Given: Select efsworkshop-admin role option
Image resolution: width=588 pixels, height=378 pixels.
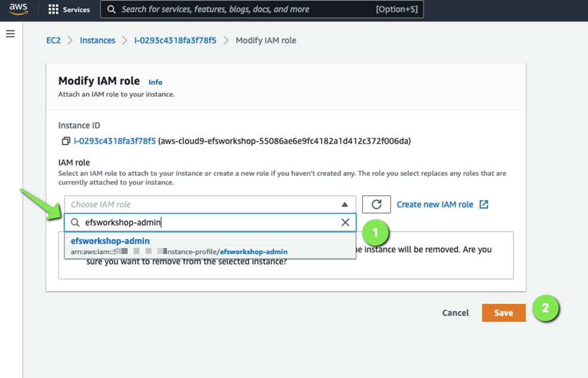Looking at the screenshot, I should click(210, 246).
